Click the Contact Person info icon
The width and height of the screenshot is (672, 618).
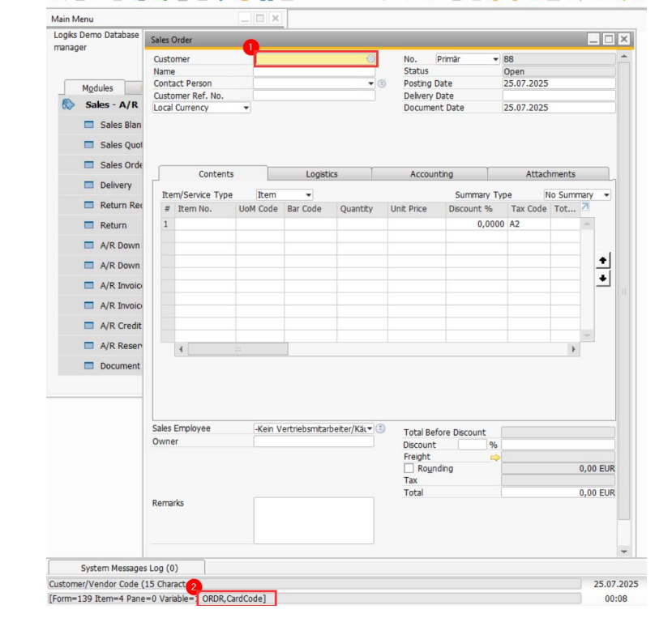(382, 83)
